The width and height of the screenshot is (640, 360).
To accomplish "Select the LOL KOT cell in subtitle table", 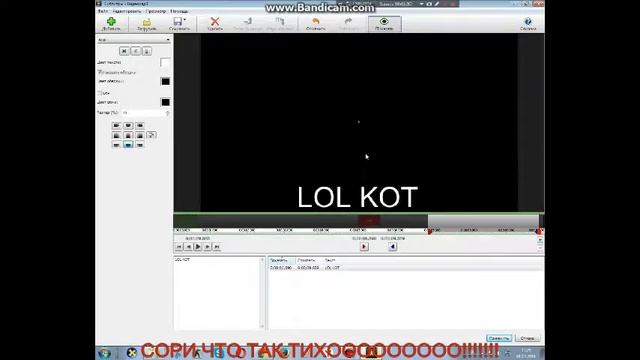I will [332, 268].
